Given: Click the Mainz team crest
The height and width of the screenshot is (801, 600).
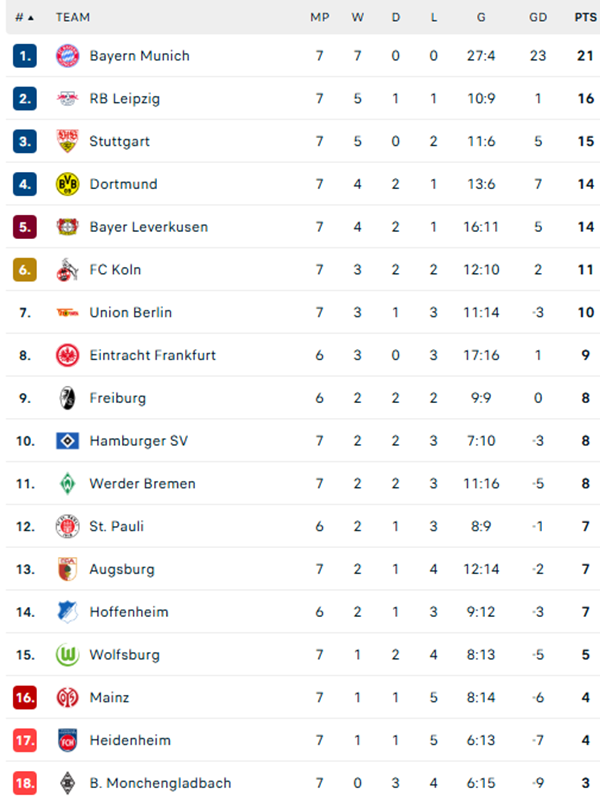Looking at the screenshot, I should (67, 698).
